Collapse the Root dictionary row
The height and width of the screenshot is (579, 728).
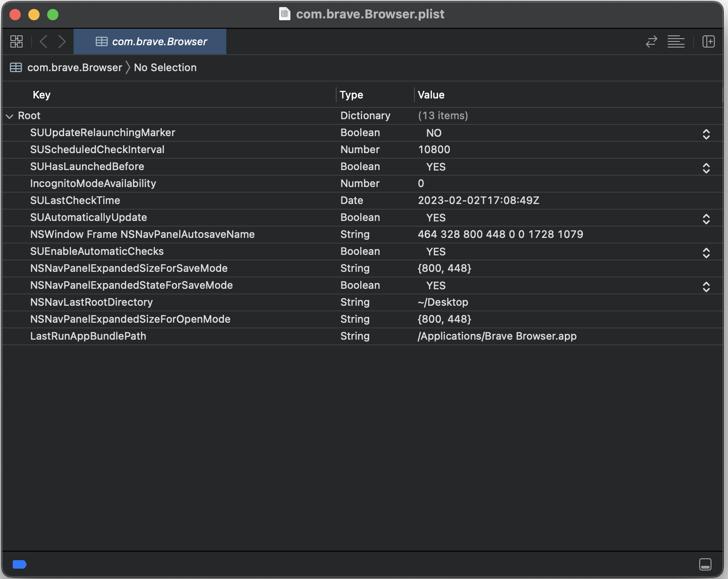[x=9, y=116]
